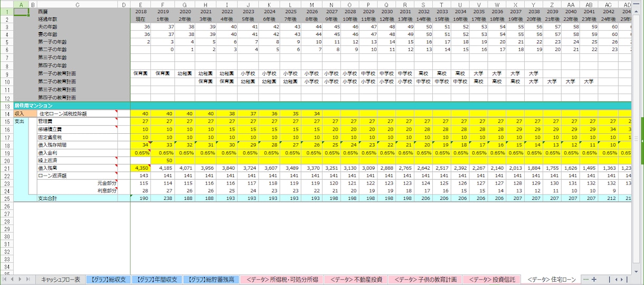Go to the next sheet with the tab arrow
Image resolution: width=644 pixels, height=285 pixels.
tap(21, 279)
